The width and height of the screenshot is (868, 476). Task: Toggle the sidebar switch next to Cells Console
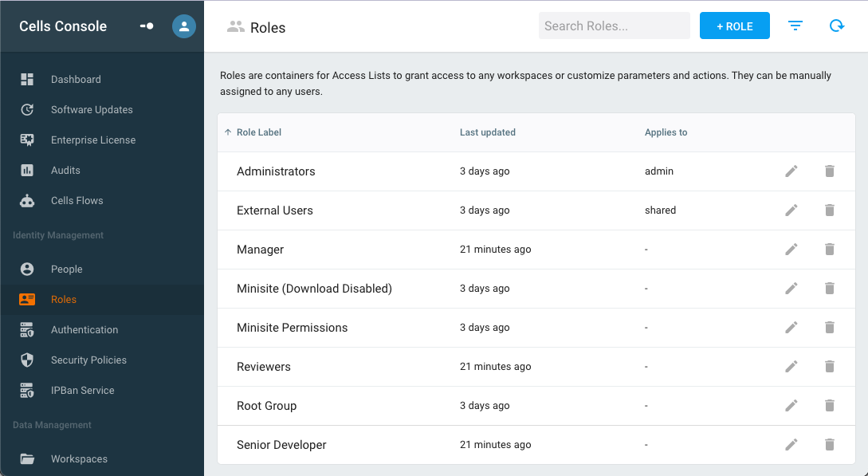147,26
